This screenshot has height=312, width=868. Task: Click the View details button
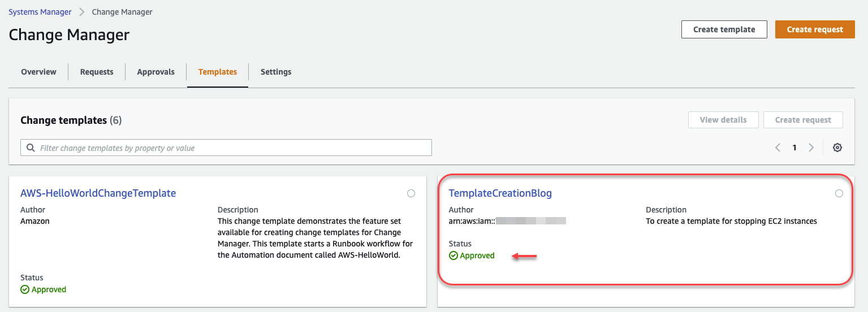[723, 120]
